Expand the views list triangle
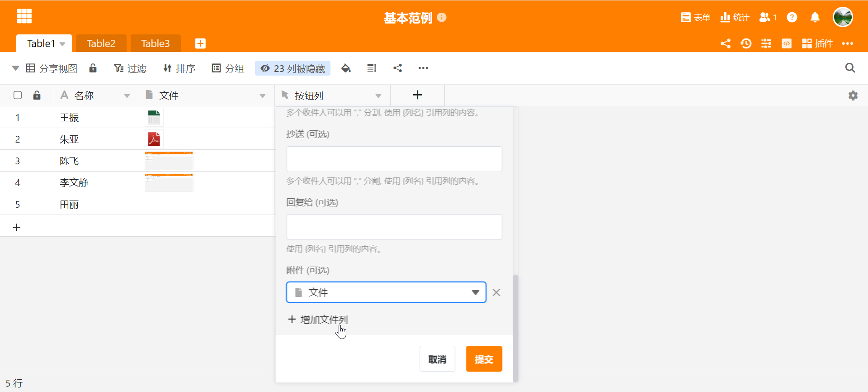Screen dimensions: 868x392 (15, 68)
